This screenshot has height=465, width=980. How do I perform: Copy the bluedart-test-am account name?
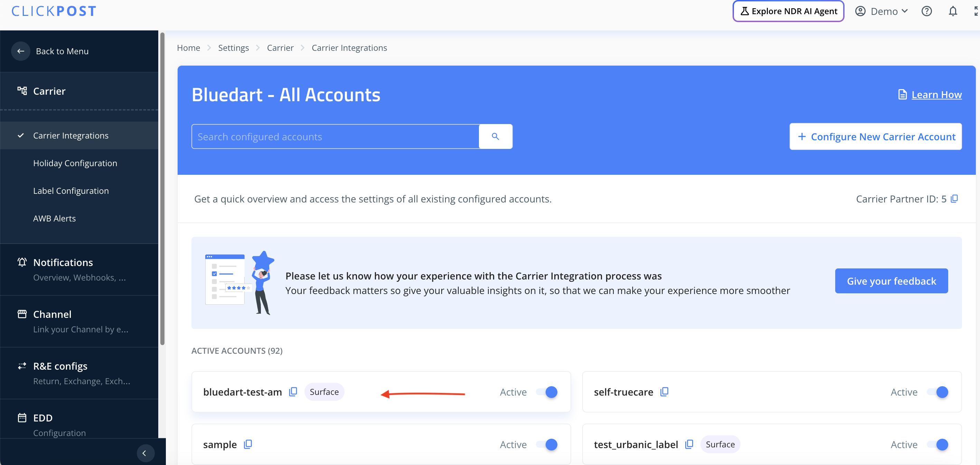coord(293,392)
